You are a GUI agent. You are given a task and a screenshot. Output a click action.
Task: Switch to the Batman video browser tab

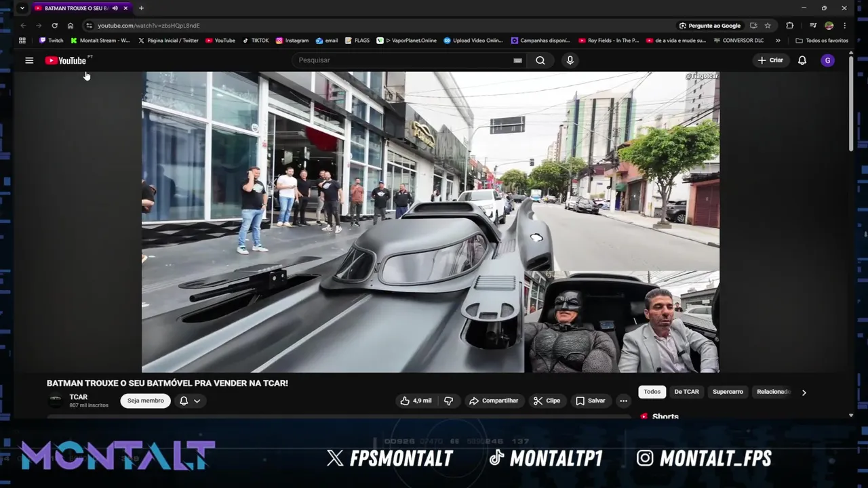click(76, 8)
